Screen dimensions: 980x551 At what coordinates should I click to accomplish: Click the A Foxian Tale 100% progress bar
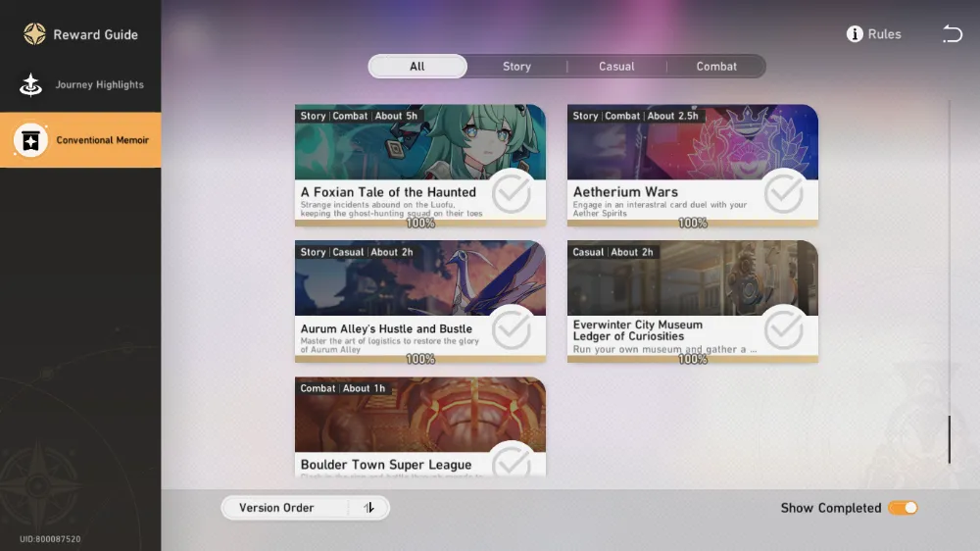pos(420,223)
